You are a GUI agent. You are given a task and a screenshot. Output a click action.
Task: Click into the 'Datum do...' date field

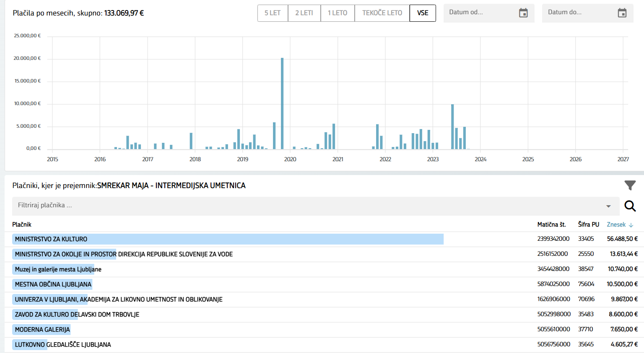[579, 13]
